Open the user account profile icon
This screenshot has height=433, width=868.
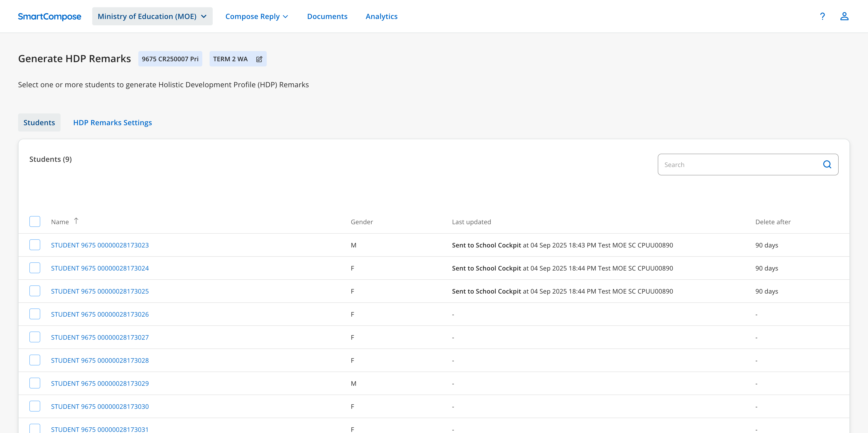pos(844,16)
